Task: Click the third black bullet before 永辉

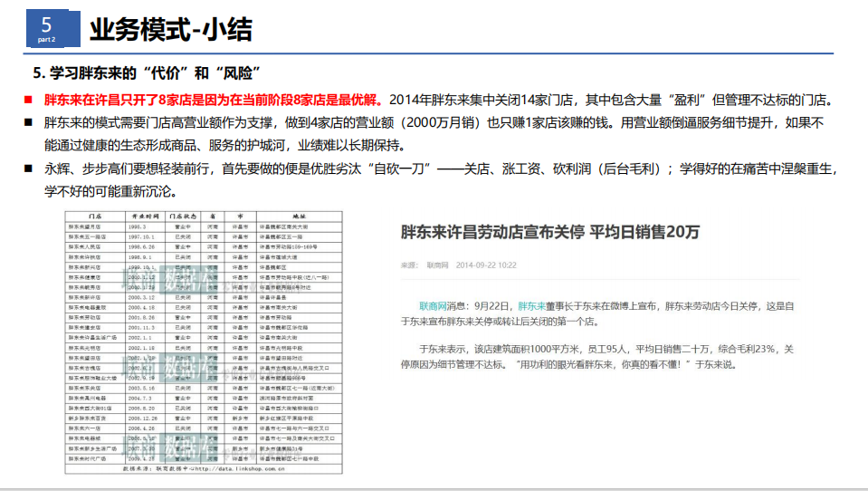Action: (28, 168)
